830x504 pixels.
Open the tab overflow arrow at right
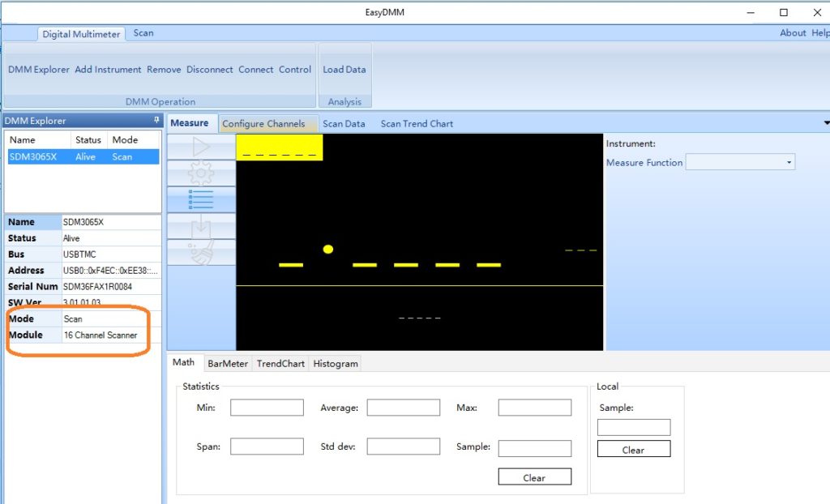point(826,123)
